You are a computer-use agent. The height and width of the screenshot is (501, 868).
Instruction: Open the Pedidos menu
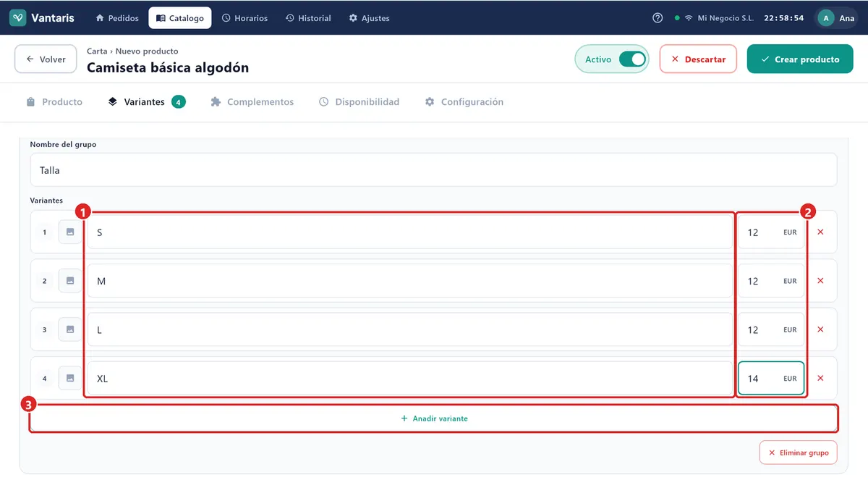(116, 18)
